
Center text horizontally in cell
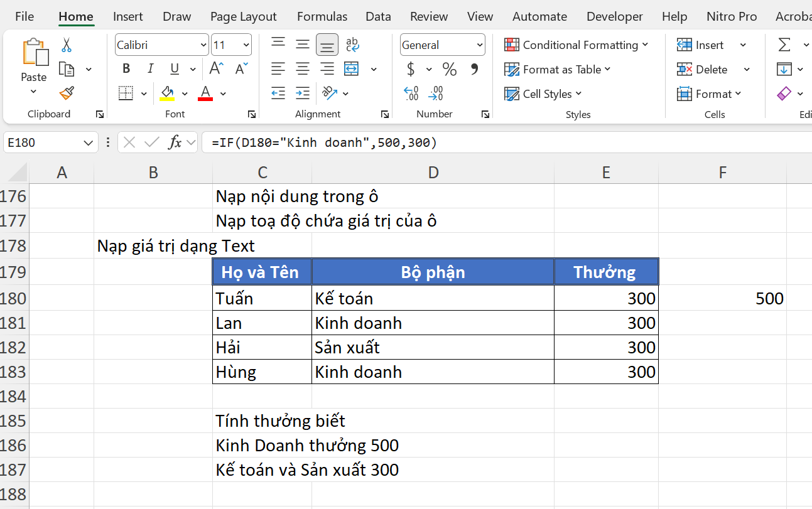303,69
